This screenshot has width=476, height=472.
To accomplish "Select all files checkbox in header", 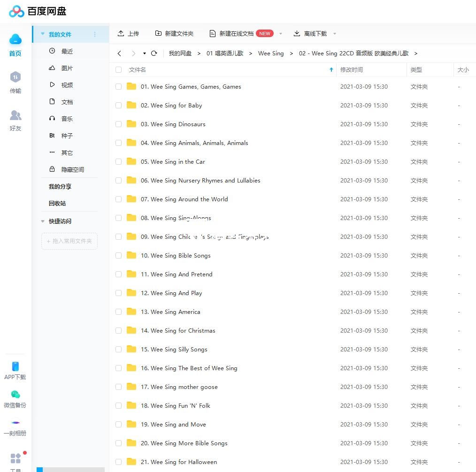I will (118, 69).
